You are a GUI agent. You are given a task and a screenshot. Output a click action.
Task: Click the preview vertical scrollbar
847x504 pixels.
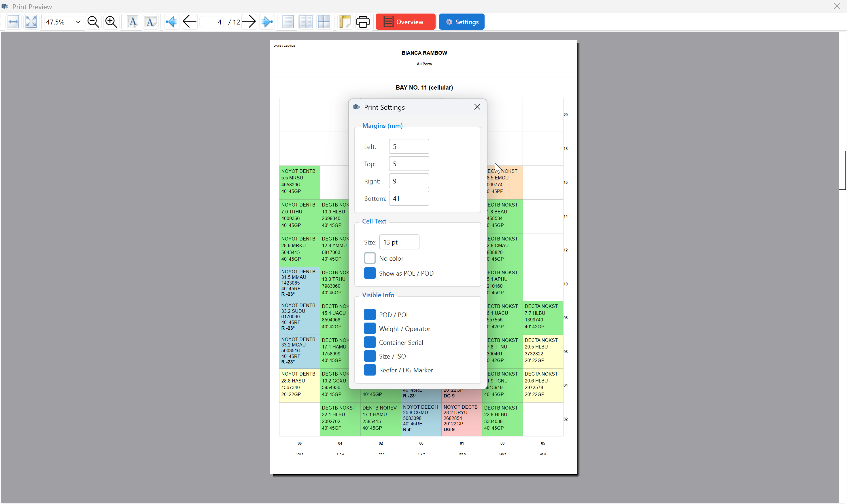(x=842, y=170)
